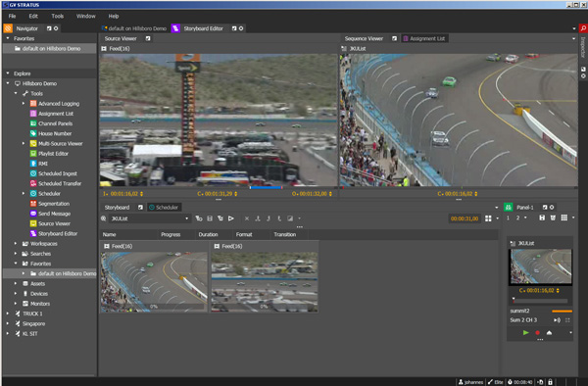This screenshot has height=386, width=588.
Task: Select Source Viewer in the tools tree
Action: (x=54, y=223)
